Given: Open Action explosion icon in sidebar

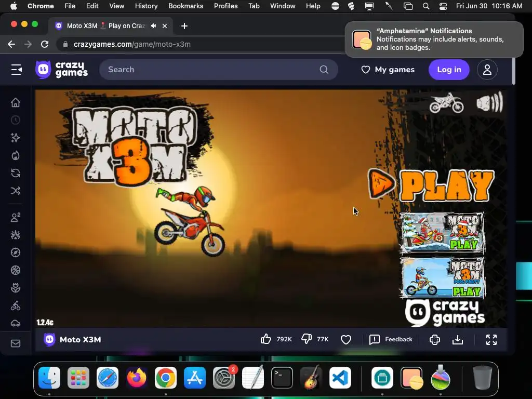Looking at the screenshot, I should [x=16, y=235].
